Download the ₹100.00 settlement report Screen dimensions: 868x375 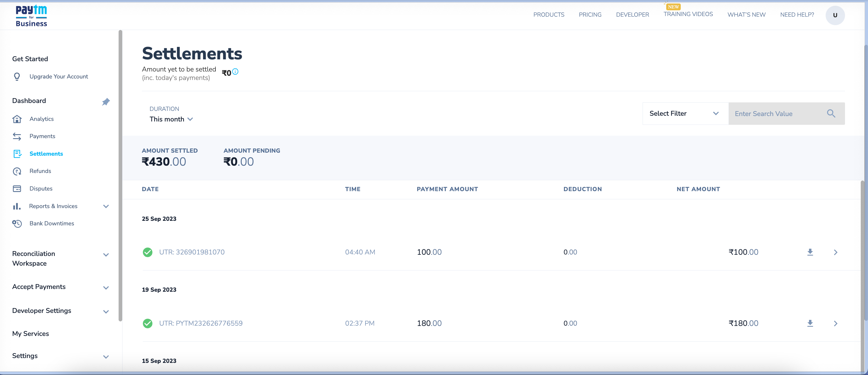810,252
